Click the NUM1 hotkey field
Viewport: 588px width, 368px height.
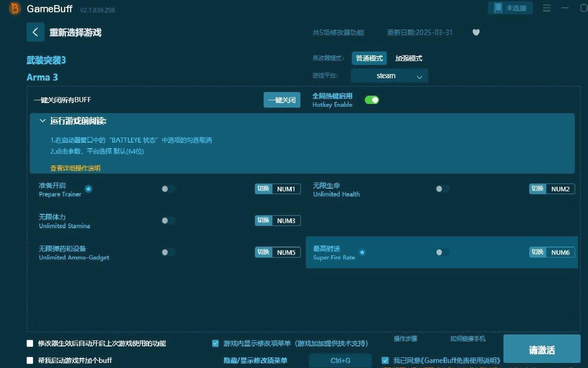pyautogui.click(x=286, y=189)
